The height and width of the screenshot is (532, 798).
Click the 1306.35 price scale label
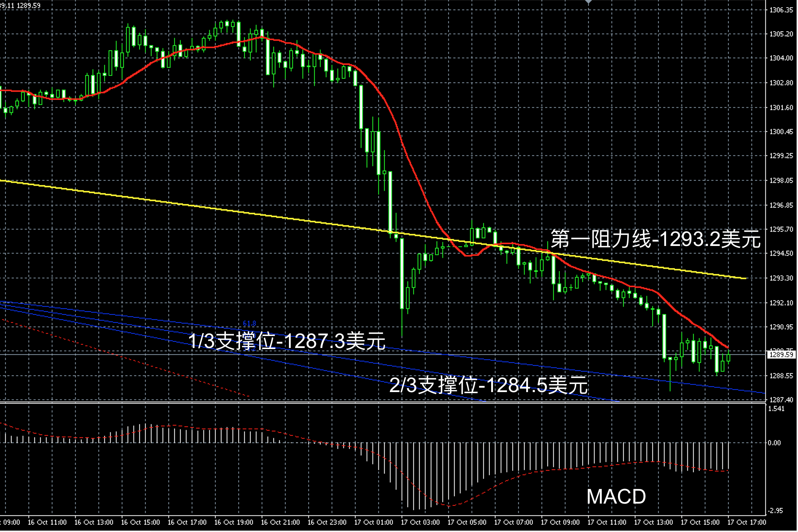(781, 10)
